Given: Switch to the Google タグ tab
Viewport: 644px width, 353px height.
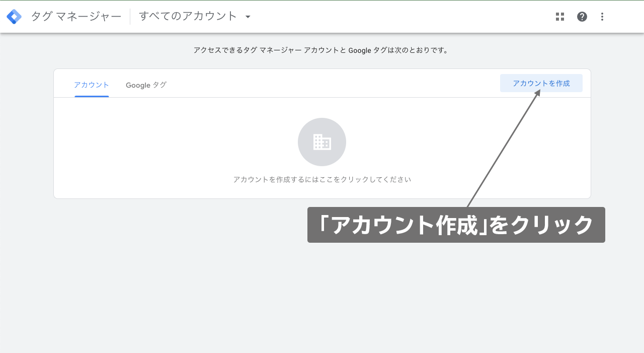Looking at the screenshot, I should (x=146, y=85).
